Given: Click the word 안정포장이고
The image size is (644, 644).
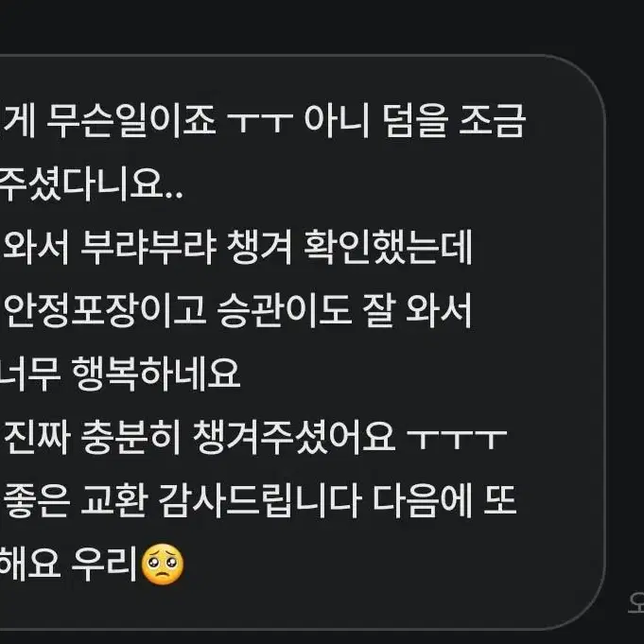Looking at the screenshot, I should pos(105,310).
